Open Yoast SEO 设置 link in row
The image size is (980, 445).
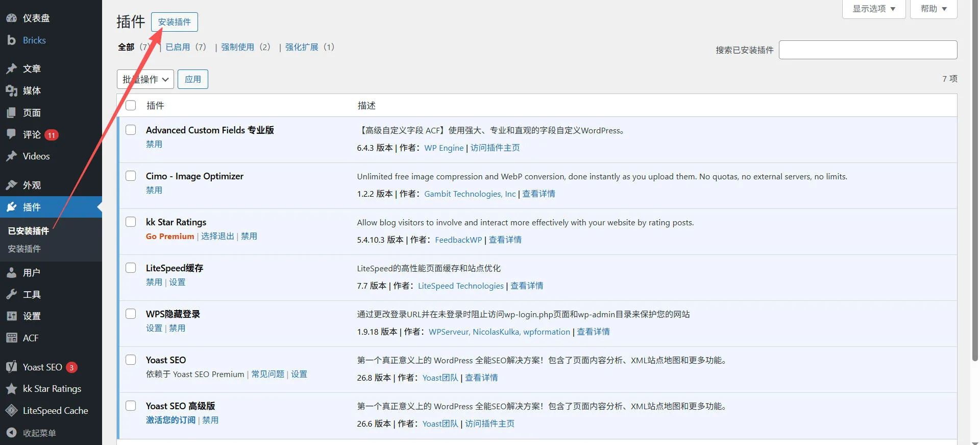point(299,374)
